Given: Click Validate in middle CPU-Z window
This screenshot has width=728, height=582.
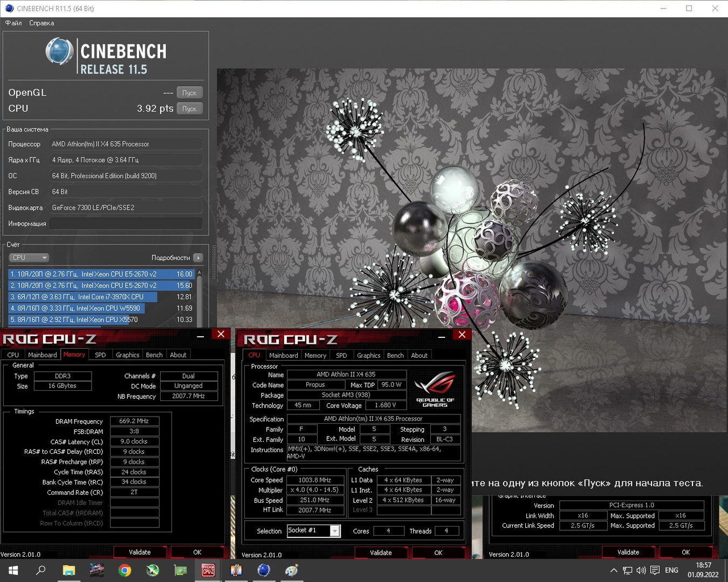Looking at the screenshot, I should (381, 553).
